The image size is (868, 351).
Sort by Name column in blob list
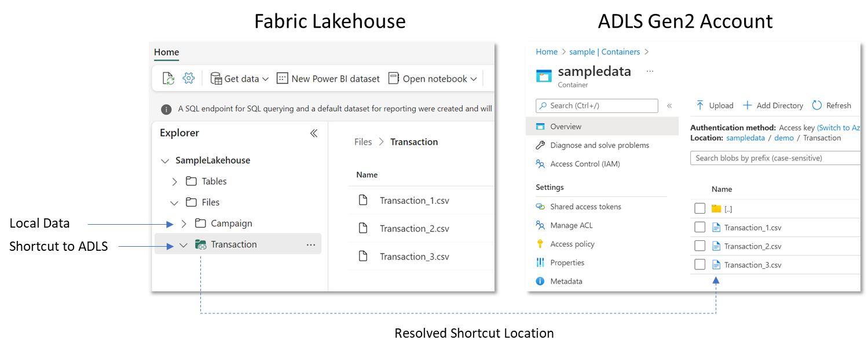[x=721, y=189]
